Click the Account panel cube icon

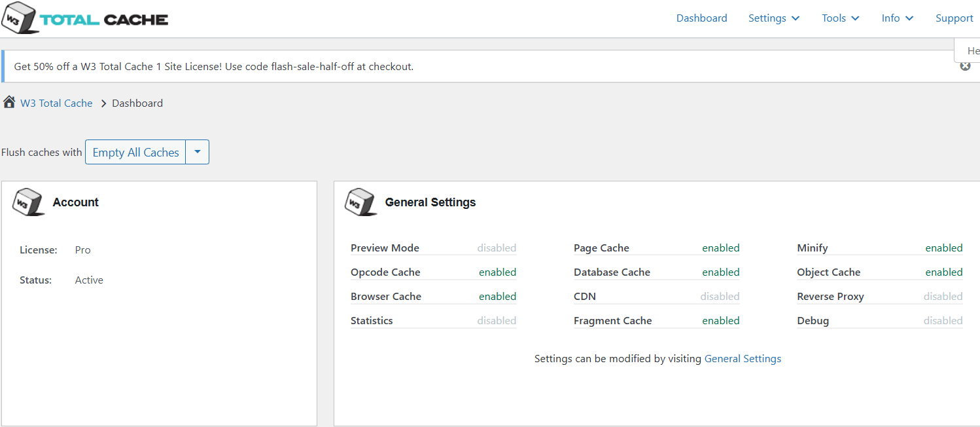[x=29, y=202]
